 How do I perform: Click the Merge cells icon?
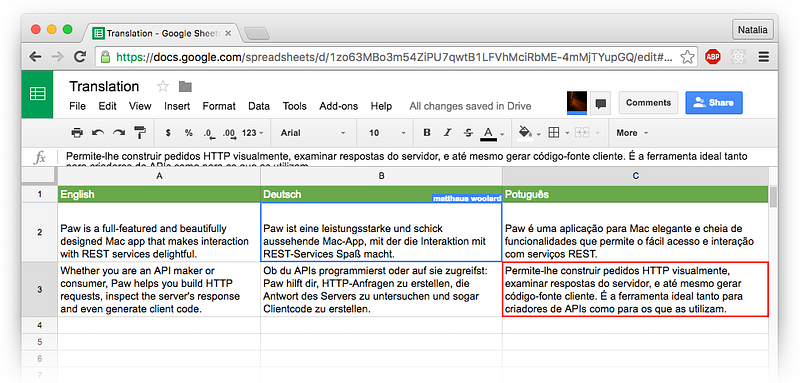coord(581,133)
